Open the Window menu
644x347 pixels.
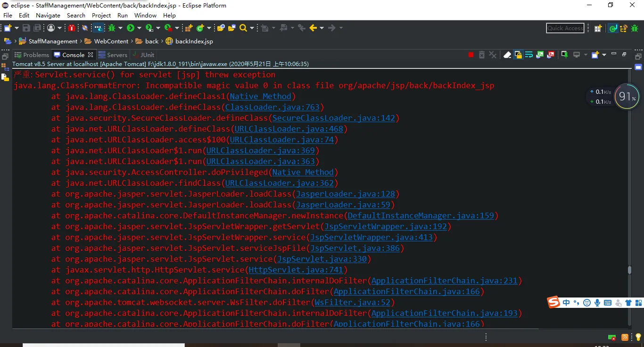(x=145, y=15)
